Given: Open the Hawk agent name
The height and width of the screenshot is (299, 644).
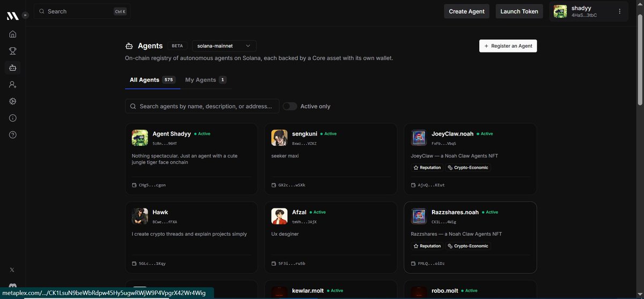Looking at the screenshot, I should 160,212.
